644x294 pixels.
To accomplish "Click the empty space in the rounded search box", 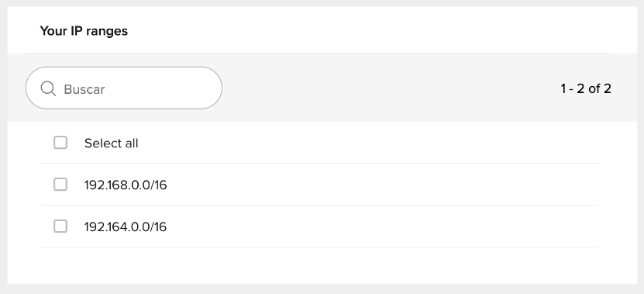I will point(164,88).
